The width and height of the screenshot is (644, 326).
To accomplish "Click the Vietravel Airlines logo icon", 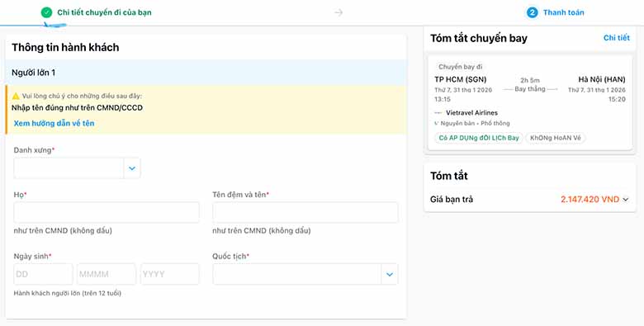I will point(438,113).
